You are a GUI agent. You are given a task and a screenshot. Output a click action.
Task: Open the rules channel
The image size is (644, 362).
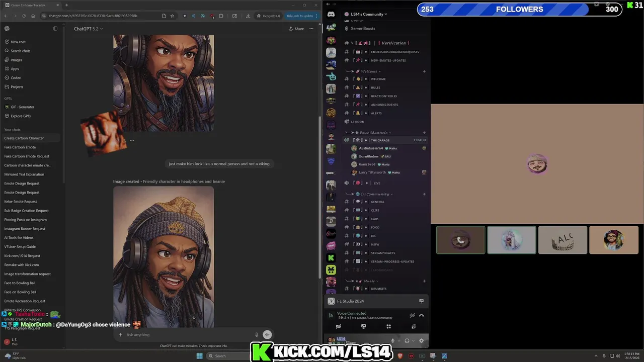click(x=385, y=87)
